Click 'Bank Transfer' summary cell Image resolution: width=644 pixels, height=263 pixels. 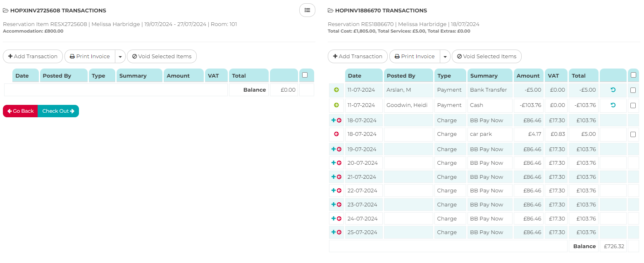(x=490, y=90)
